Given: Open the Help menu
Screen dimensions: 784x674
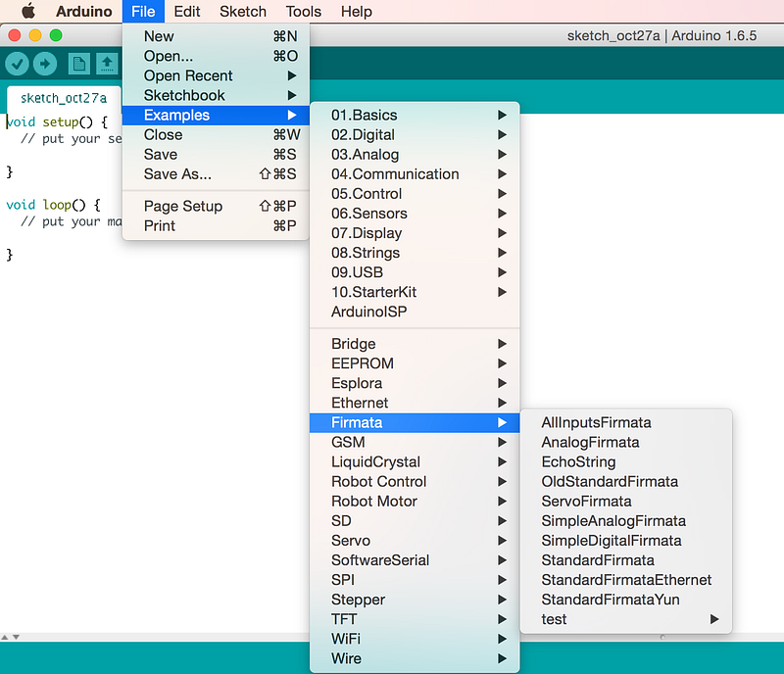Looking at the screenshot, I should pyautogui.click(x=357, y=11).
